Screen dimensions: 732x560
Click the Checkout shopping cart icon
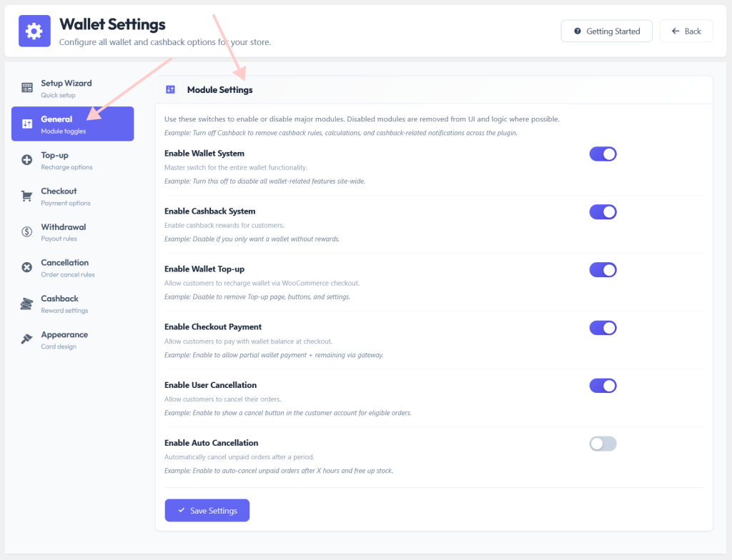pos(27,196)
